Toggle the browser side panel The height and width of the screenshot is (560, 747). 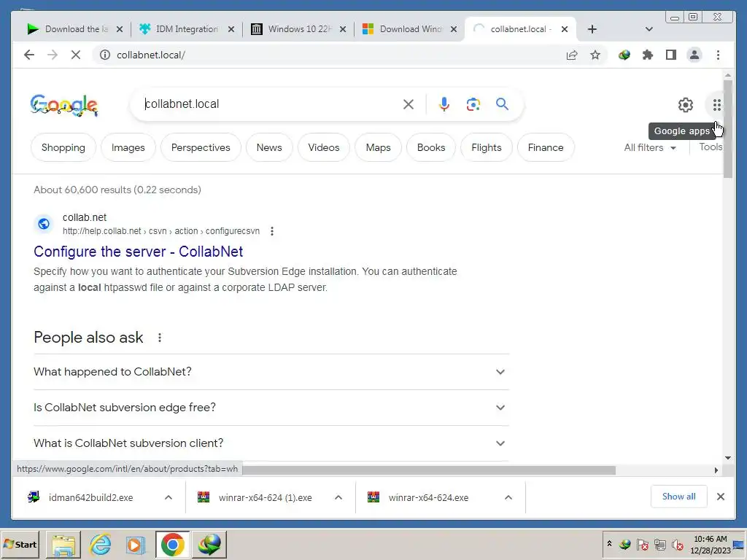[x=671, y=55]
